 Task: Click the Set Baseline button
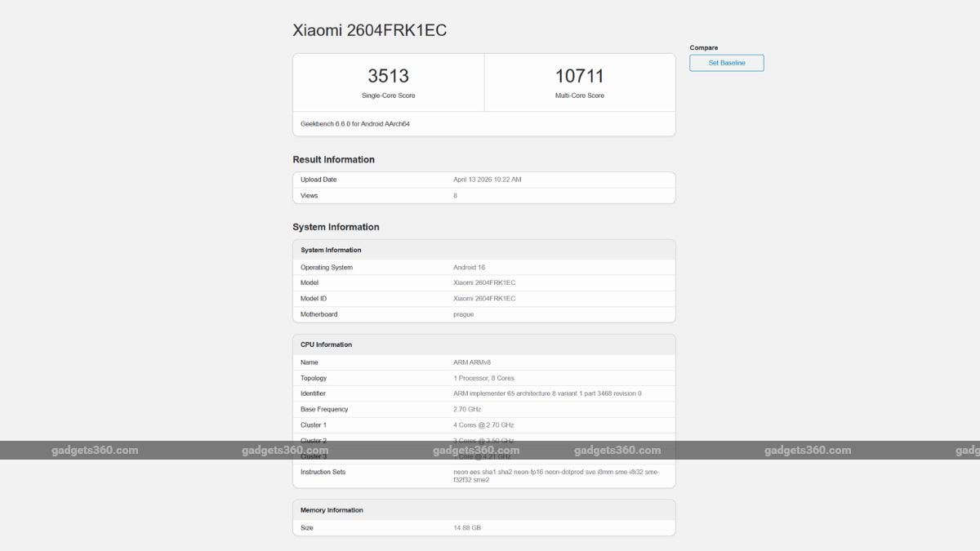point(726,63)
